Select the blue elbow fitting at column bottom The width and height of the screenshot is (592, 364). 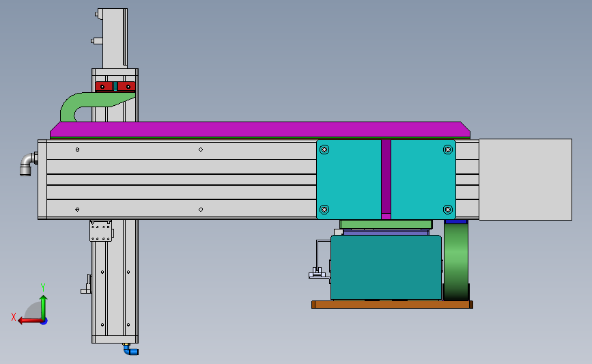(x=130, y=350)
